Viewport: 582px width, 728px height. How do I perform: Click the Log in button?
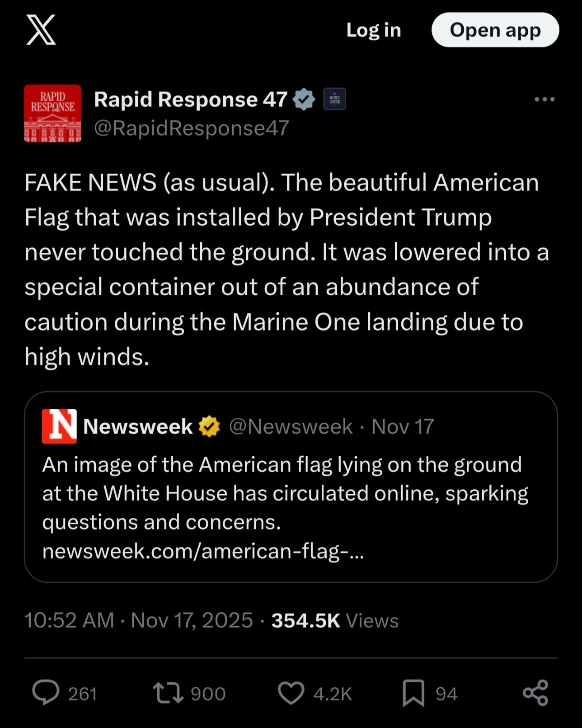pyautogui.click(x=374, y=30)
